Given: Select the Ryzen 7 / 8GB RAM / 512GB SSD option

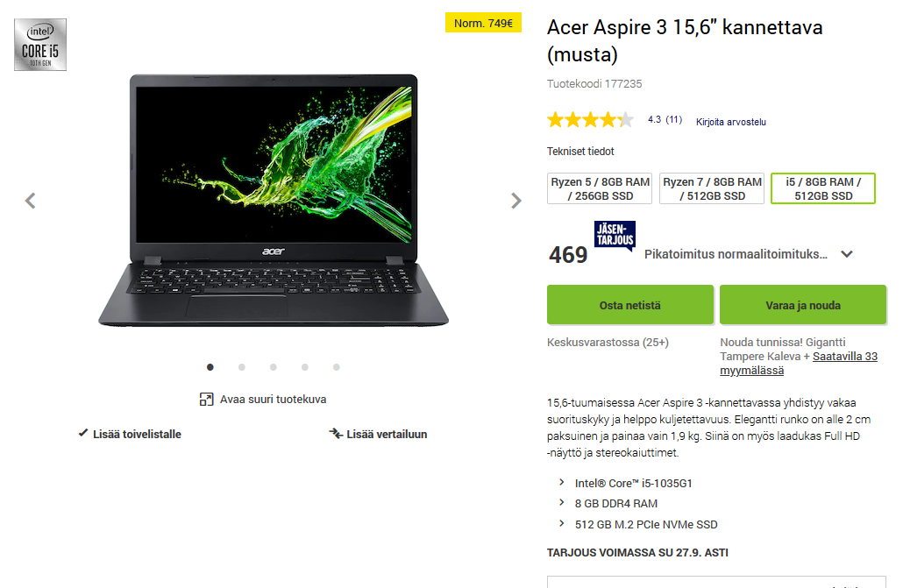Looking at the screenshot, I should (712, 188).
